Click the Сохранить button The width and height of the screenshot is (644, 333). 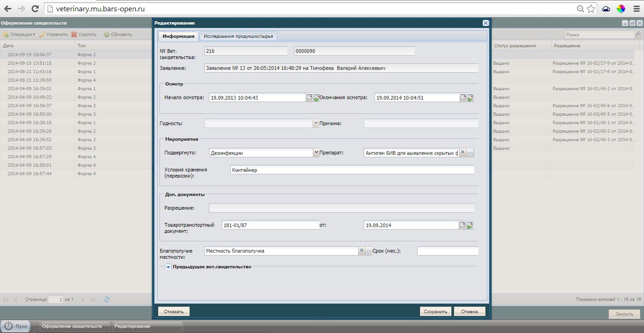435,311
